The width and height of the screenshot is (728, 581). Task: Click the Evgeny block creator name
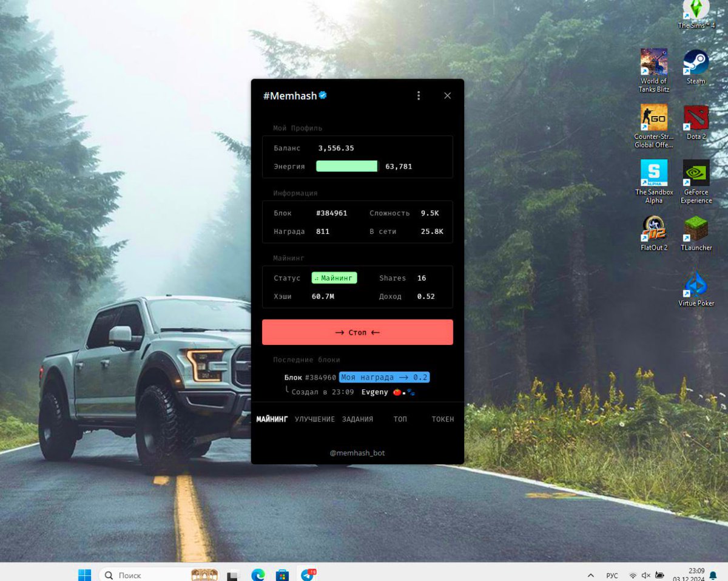[x=375, y=392]
